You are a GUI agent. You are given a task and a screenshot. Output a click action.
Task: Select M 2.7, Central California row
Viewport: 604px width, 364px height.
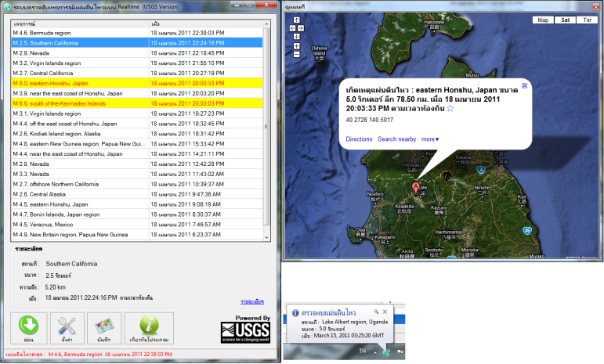tap(137, 73)
